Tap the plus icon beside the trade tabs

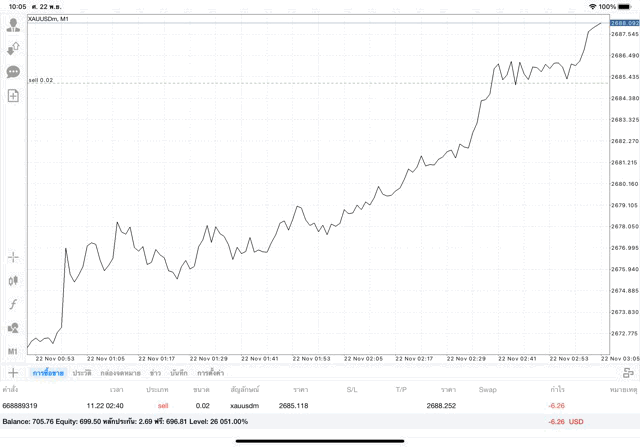(x=13, y=373)
